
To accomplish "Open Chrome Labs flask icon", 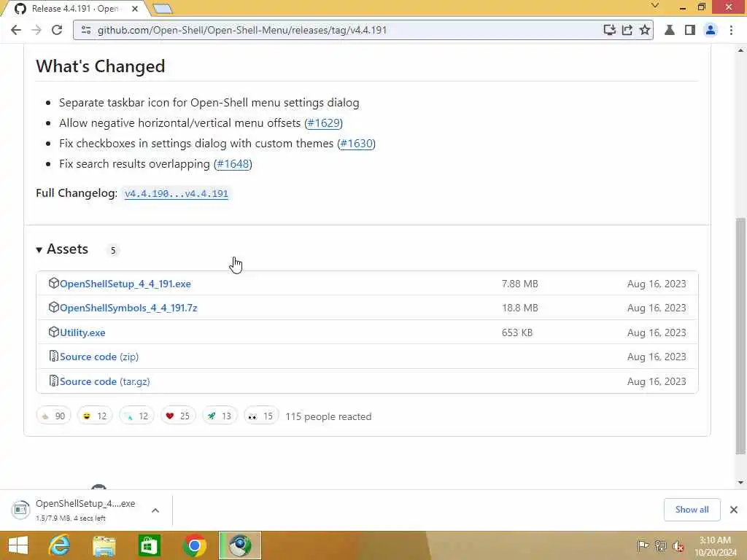I will (x=670, y=30).
